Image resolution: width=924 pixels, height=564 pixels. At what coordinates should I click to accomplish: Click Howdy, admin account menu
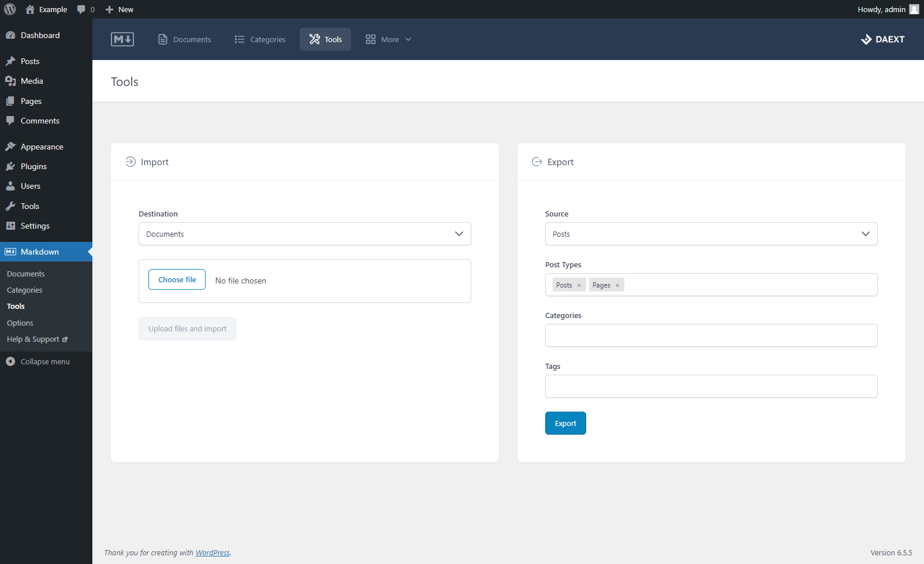point(888,9)
